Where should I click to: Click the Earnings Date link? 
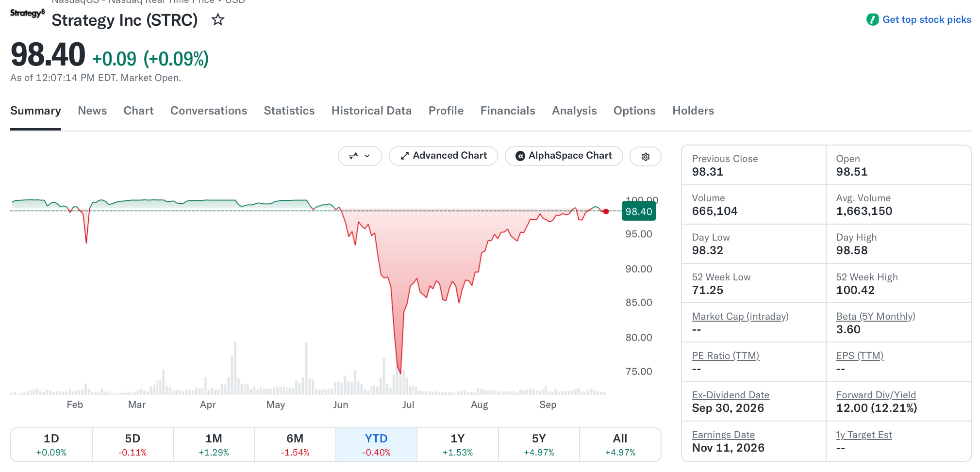click(723, 435)
